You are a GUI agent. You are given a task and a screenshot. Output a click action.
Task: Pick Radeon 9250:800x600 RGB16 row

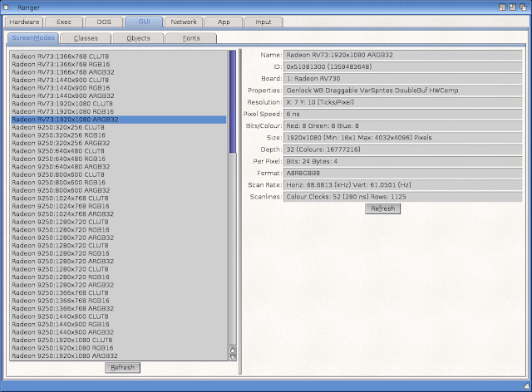(x=119, y=183)
